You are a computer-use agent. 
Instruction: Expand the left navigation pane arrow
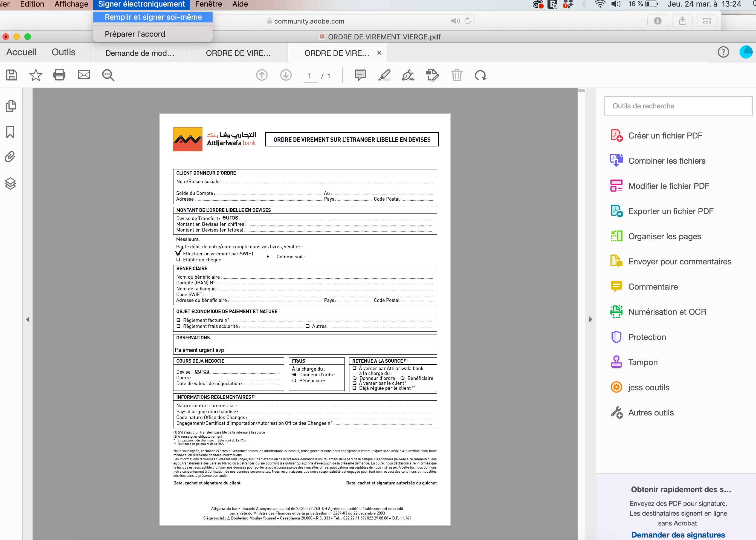[28, 320]
